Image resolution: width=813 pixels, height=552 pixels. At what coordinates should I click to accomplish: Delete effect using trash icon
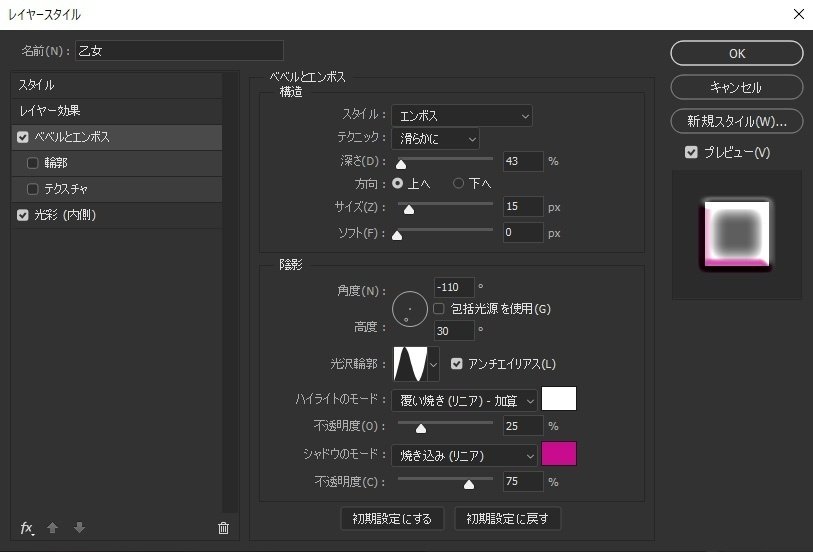pos(223,528)
